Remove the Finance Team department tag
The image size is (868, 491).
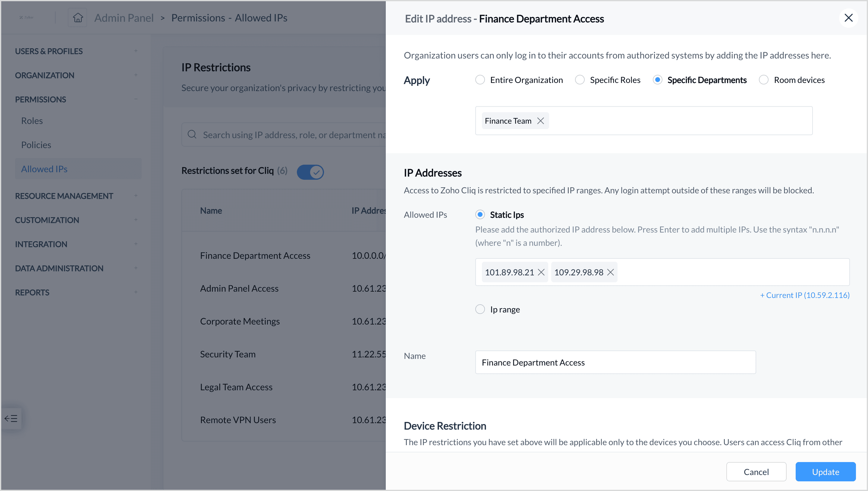pyautogui.click(x=540, y=121)
